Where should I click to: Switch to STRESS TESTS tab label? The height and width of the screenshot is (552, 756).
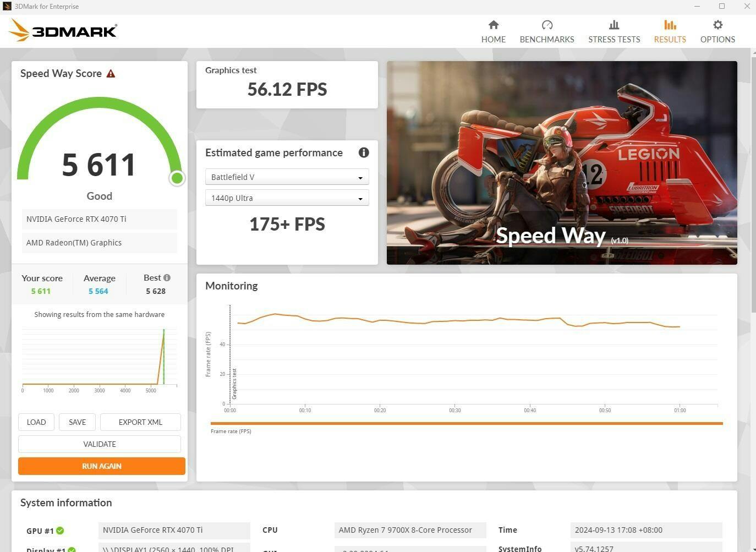coord(614,40)
